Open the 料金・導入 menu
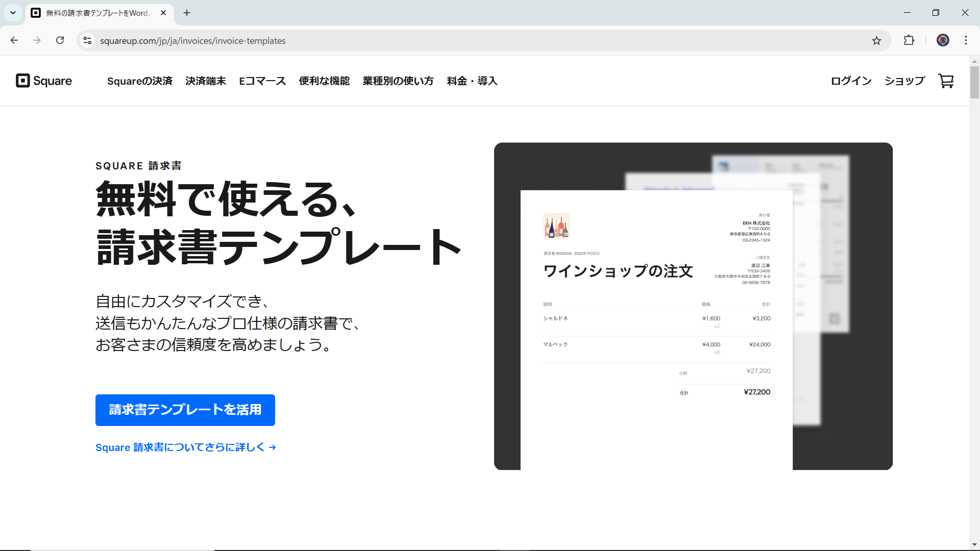Screen dimensions: 980x551 click(472, 81)
